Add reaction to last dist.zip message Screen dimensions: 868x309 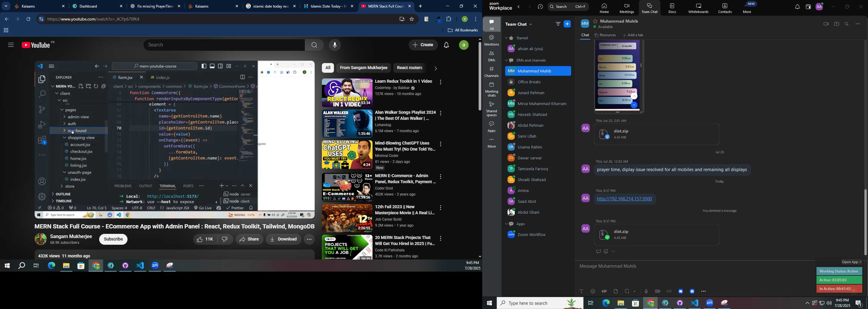pos(606,252)
